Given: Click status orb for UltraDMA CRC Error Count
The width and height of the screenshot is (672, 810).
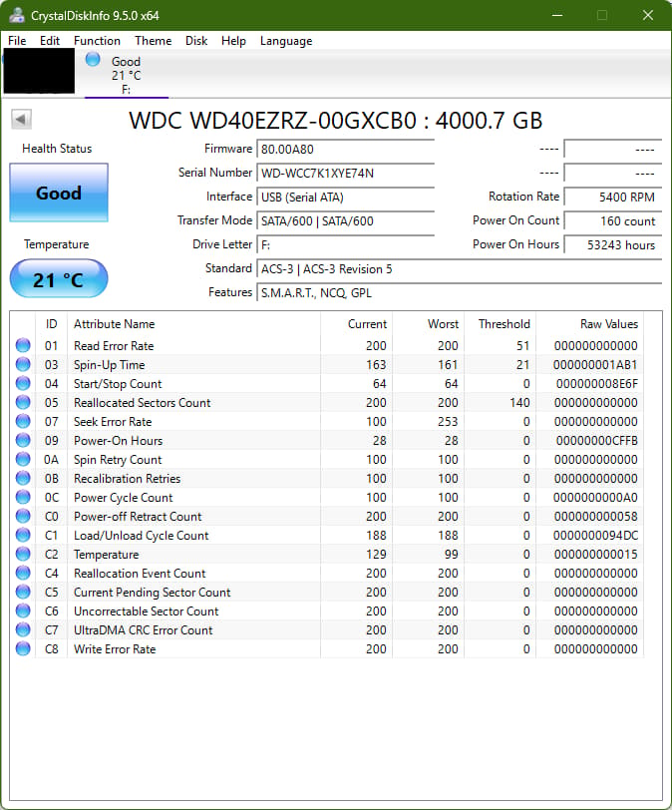Looking at the screenshot, I should 23,629.
